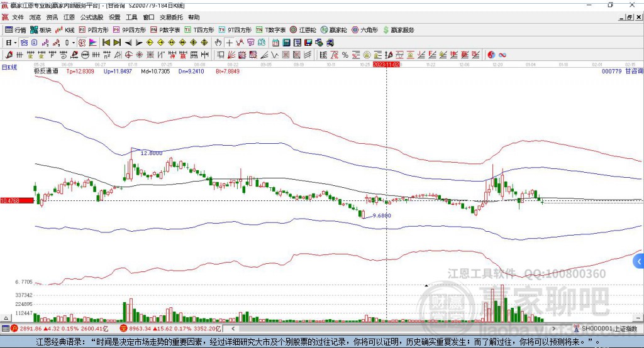Select the colorful flag indicator icon
Screen dimensions: 644x348
click(93, 43)
